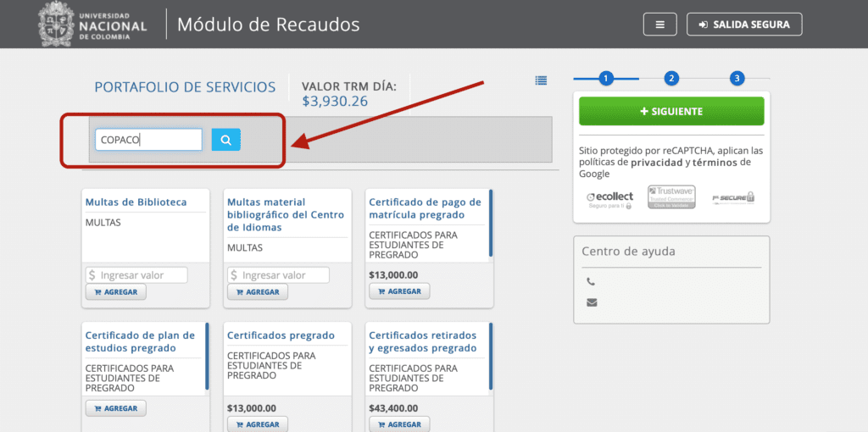Click value input for Multas de Biblioteca

pos(136,275)
